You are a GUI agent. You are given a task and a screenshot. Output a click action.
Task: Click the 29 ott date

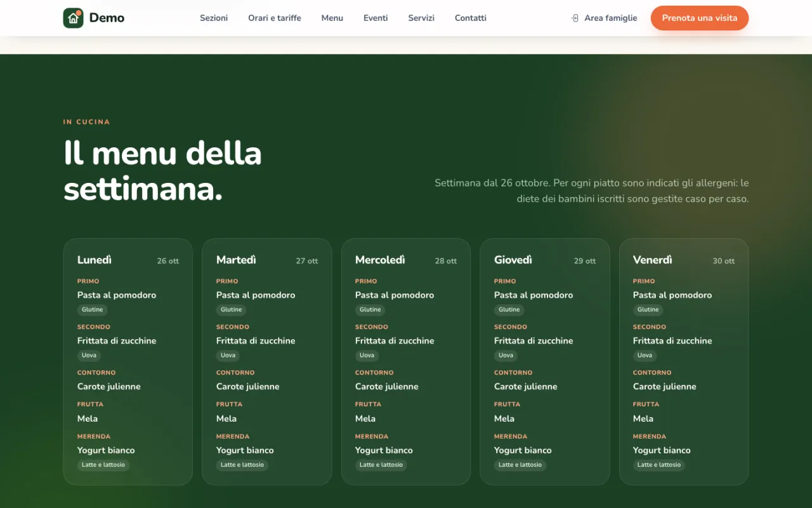coord(585,261)
